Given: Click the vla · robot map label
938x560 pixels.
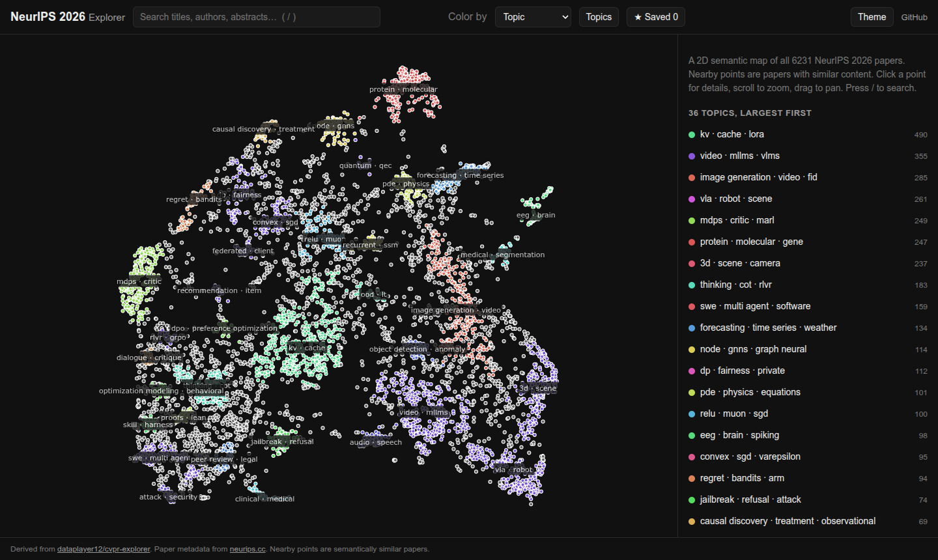Looking at the screenshot, I should pyautogui.click(x=513, y=469).
